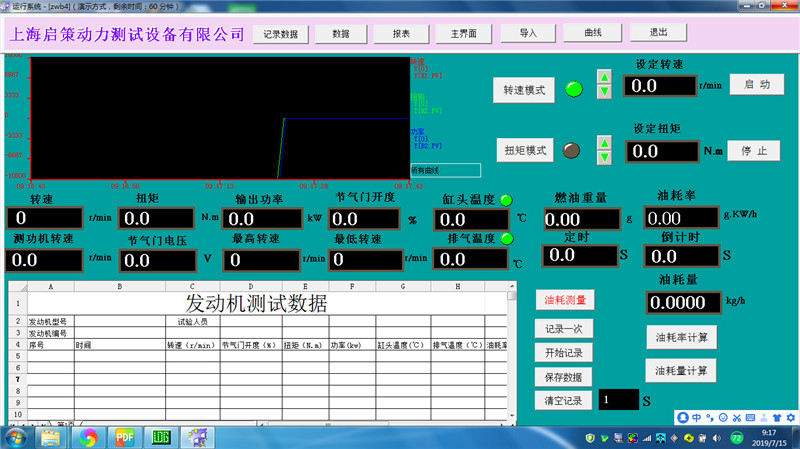The height and width of the screenshot is (449, 800).
Task: Click the colorful round taskbar app icon
Action: tap(89, 437)
